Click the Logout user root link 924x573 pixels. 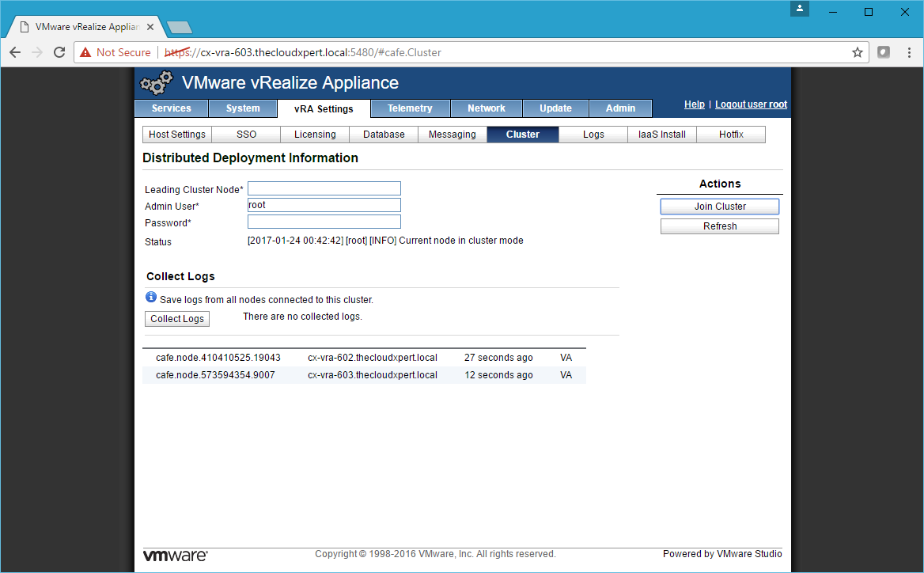pos(751,104)
